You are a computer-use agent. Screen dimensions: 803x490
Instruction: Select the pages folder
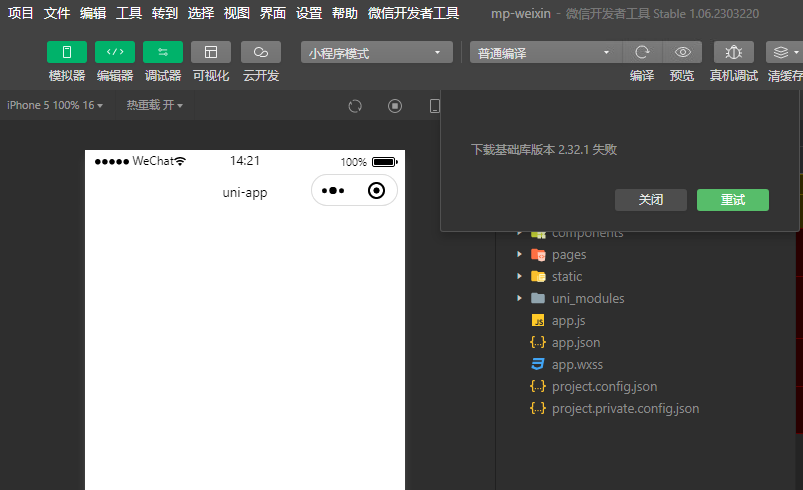(x=569, y=254)
